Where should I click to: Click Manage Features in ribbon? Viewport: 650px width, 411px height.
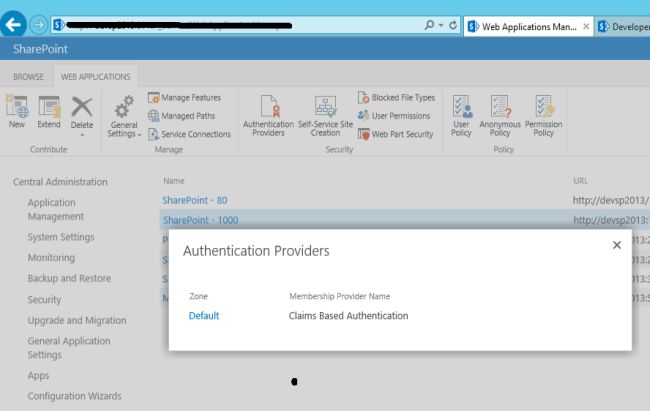[184, 97]
